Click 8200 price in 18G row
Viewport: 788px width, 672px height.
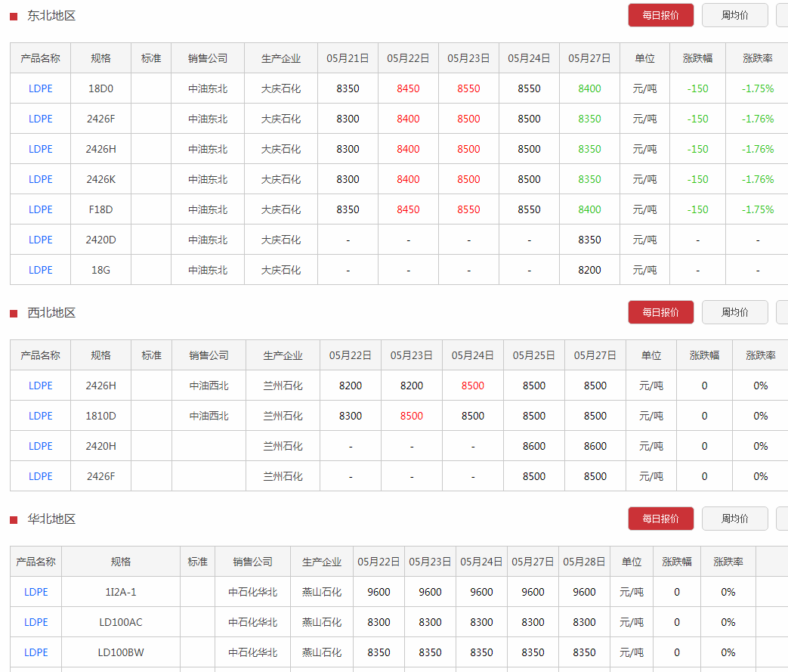click(589, 270)
